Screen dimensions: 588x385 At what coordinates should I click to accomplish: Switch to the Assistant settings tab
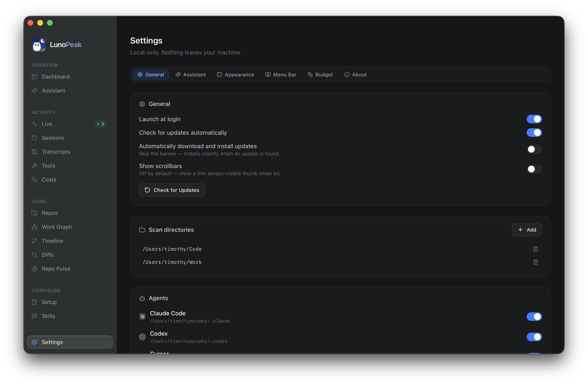pos(191,75)
